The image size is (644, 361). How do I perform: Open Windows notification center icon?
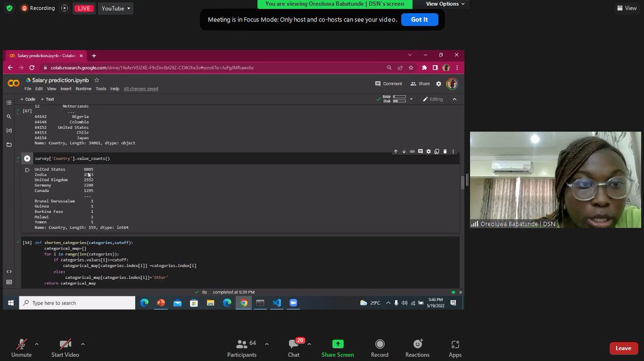[453, 303]
